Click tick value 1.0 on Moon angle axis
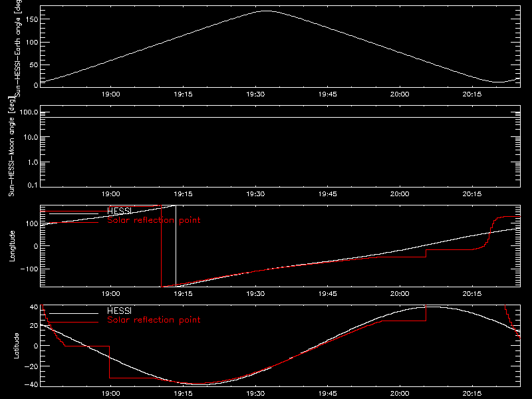 point(33,162)
